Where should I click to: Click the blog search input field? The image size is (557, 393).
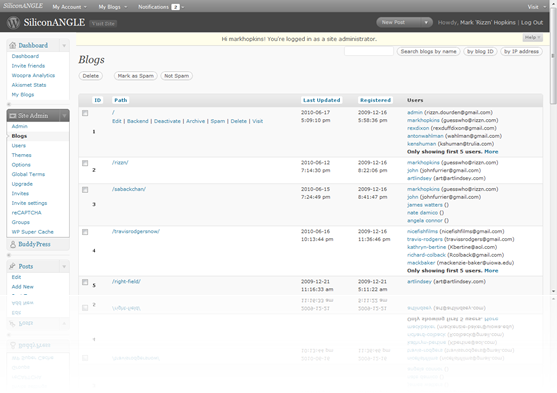coord(369,52)
